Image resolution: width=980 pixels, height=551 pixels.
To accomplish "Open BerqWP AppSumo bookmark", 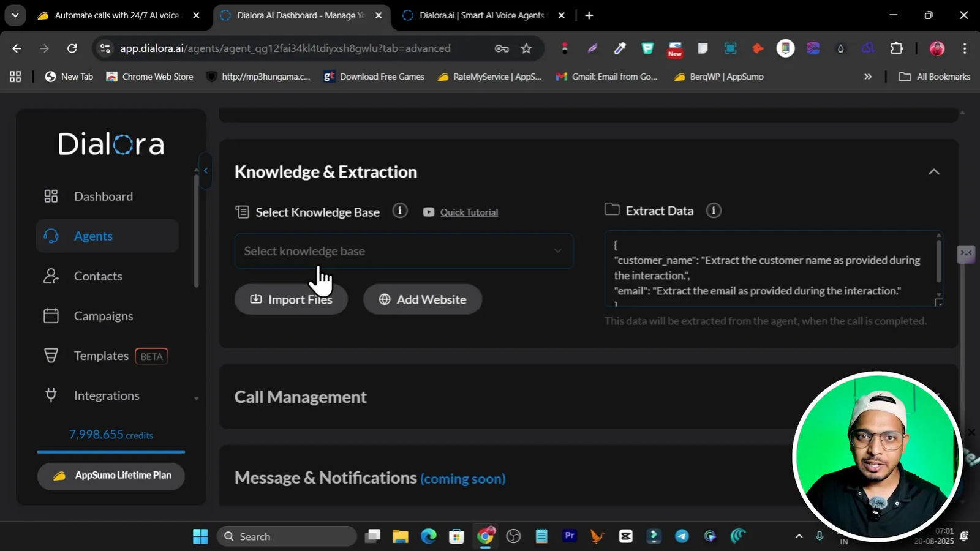I will pos(718,77).
